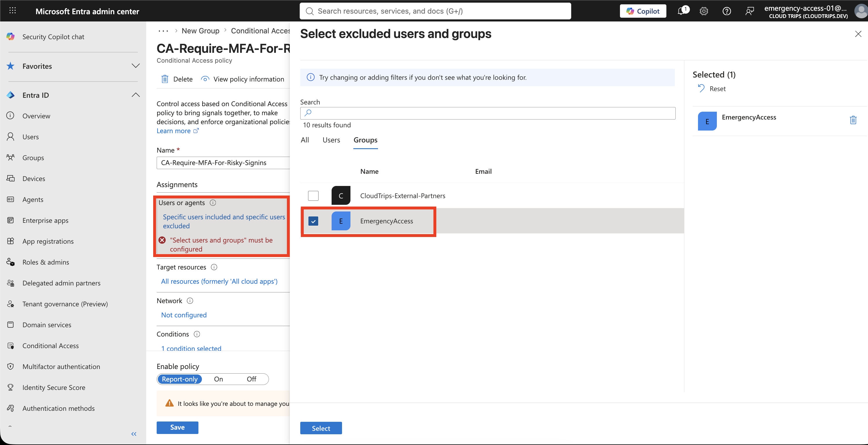Screen dimensions: 868x445
Task: Open Devices in the sidebar
Action: pos(34,178)
